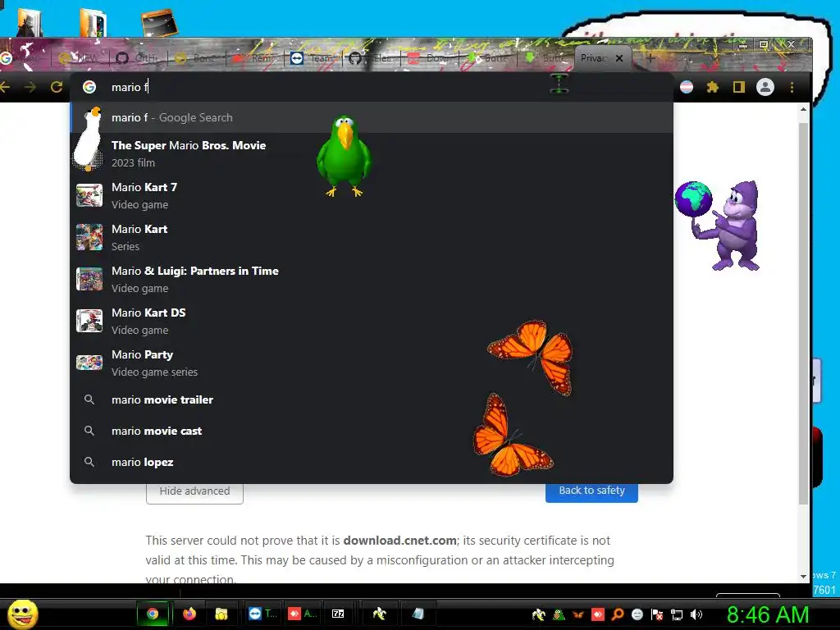
Task: Select the 'mario f - Google Search' suggestion
Action: pos(372,117)
